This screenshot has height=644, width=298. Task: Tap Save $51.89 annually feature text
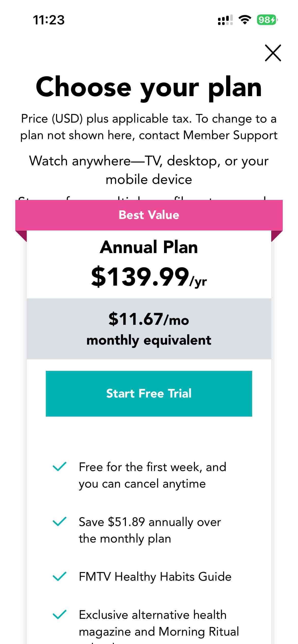[150, 530]
